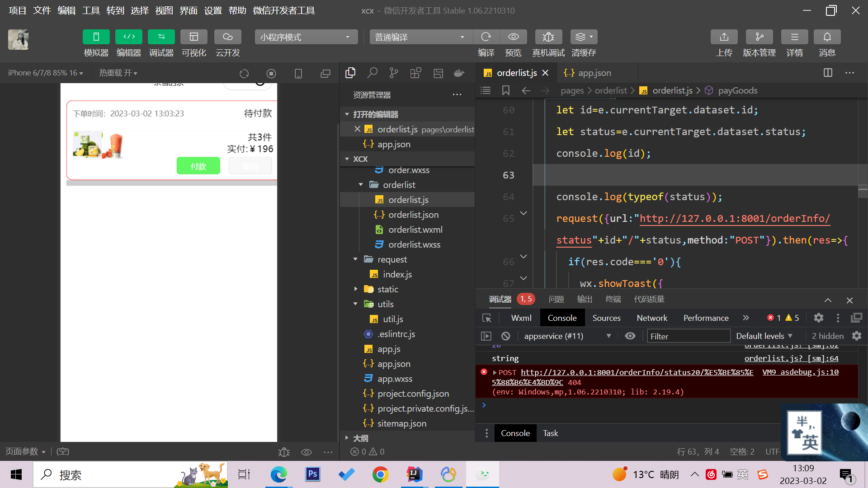Click the real device debug (真机调试) icon

[x=548, y=37]
